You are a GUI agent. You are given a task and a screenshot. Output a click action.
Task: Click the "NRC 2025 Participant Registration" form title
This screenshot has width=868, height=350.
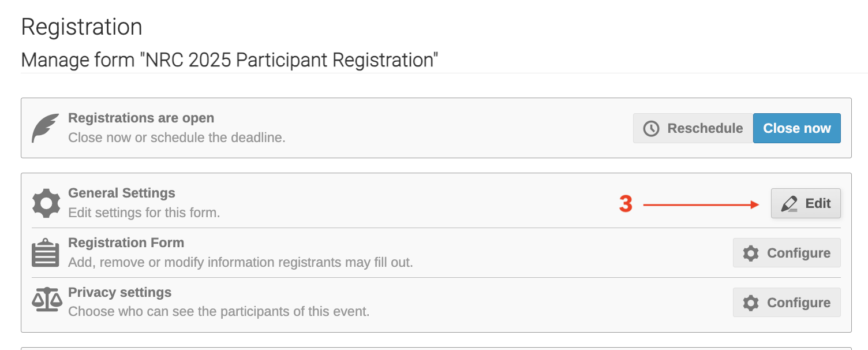[289, 59]
